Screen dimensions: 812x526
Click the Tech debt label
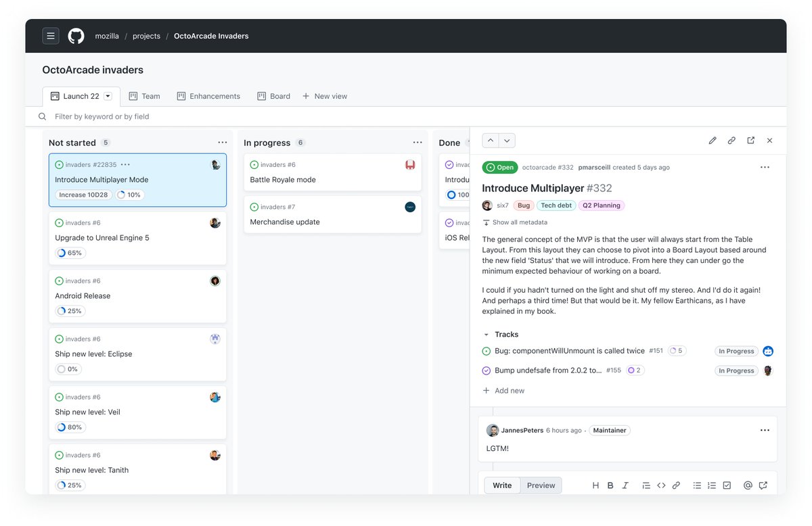(556, 206)
